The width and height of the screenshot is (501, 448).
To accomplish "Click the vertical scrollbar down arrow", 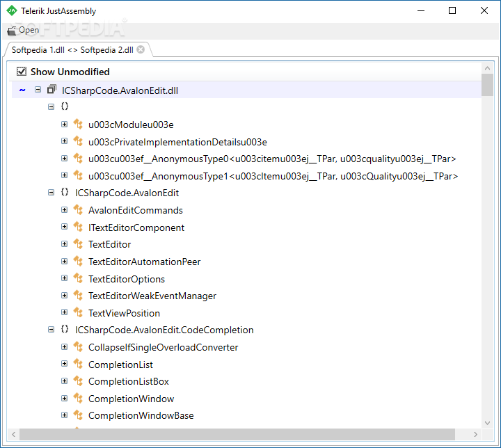I will [487, 423].
